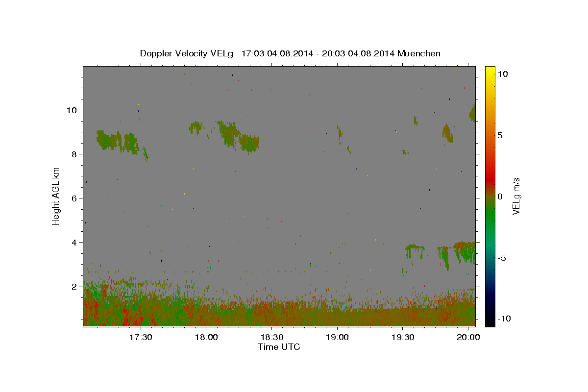Image resolution: width=588 pixels, height=392 pixels.
Task: Click the 'Height AGL km' axis label
Action: 56,196
